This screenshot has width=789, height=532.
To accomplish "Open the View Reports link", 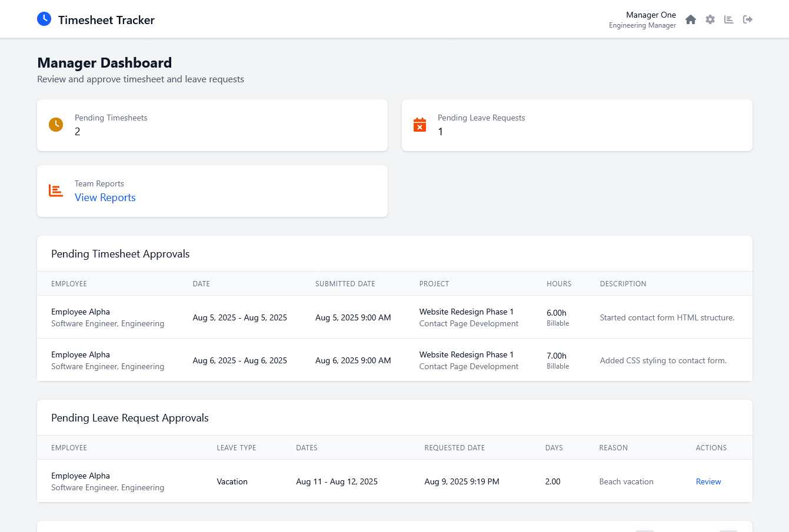I will click(x=105, y=198).
